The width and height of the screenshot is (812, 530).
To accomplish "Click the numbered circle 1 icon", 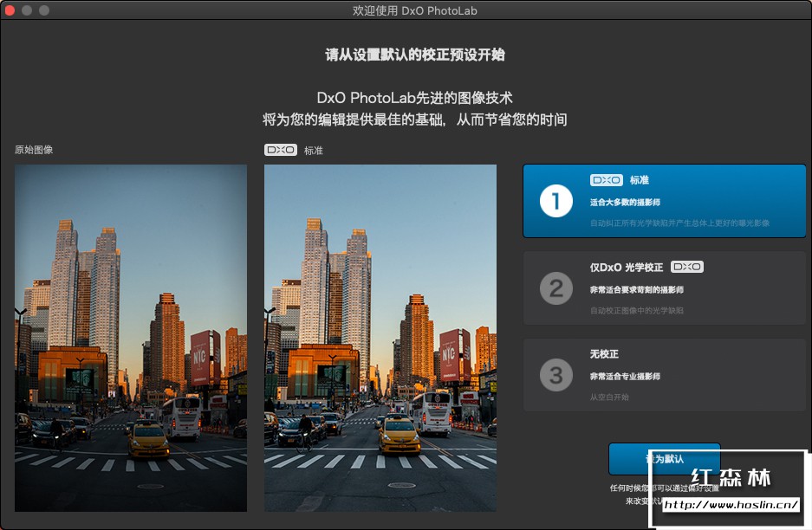I will [556, 201].
